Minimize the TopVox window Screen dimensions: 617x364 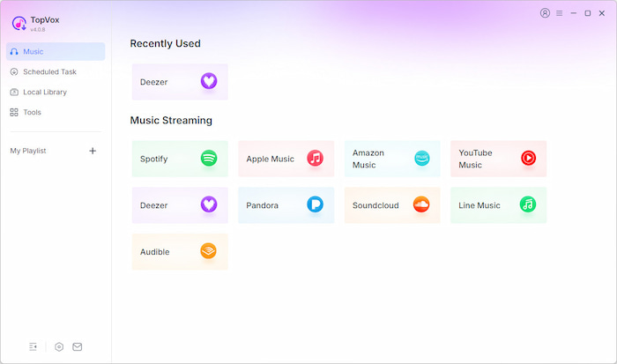(x=574, y=13)
